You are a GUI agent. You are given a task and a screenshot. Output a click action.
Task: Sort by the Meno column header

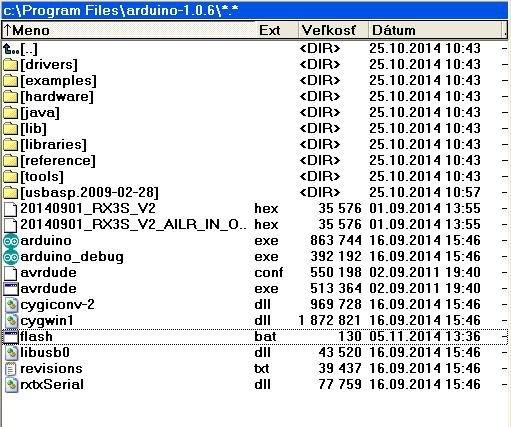(x=129, y=30)
